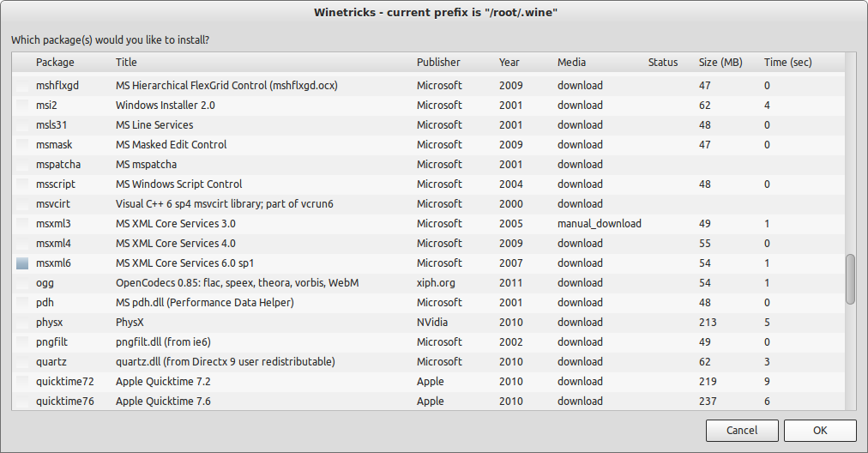The image size is (868, 453).
Task: Sort by the Publisher column header
Action: tap(438, 63)
